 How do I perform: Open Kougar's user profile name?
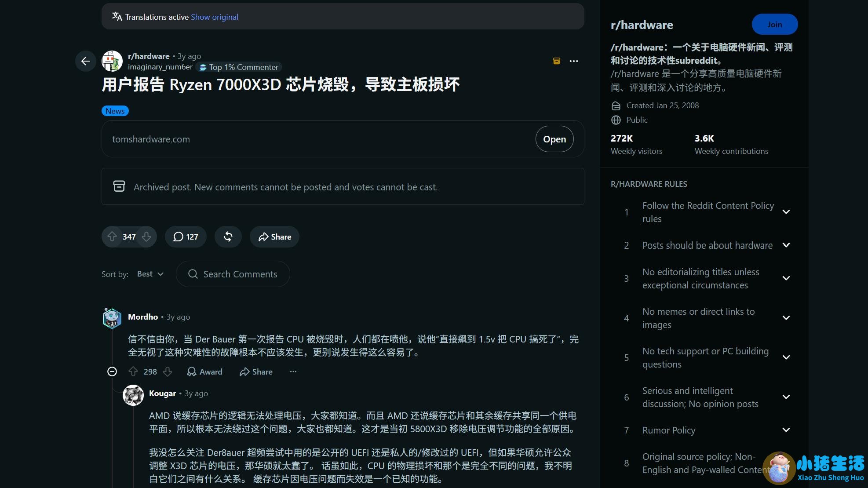pos(162,393)
